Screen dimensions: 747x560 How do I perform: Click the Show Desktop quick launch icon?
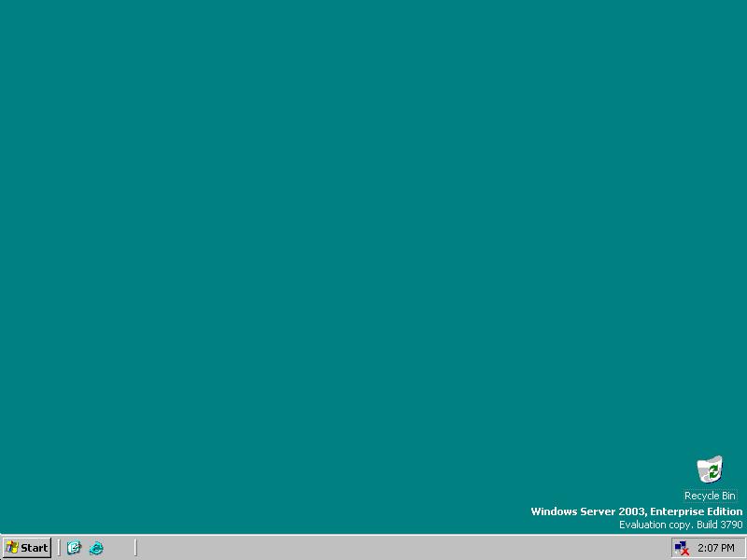[x=75, y=548]
